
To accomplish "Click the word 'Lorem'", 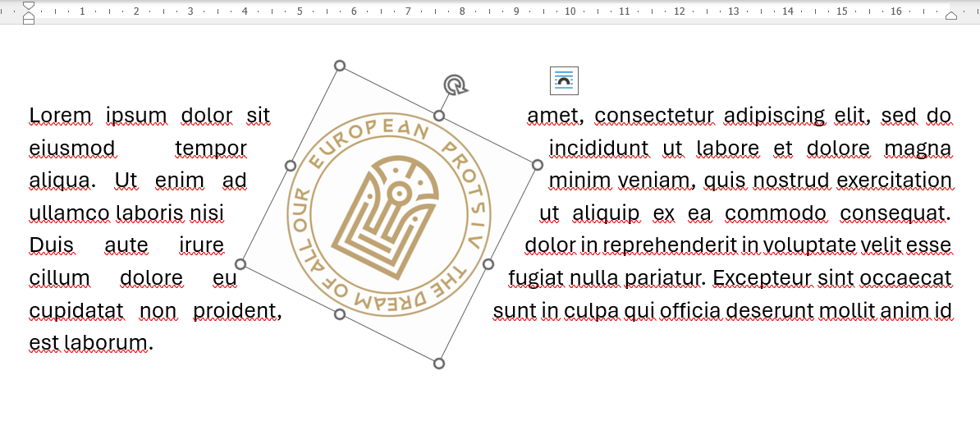I will [61, 116].
